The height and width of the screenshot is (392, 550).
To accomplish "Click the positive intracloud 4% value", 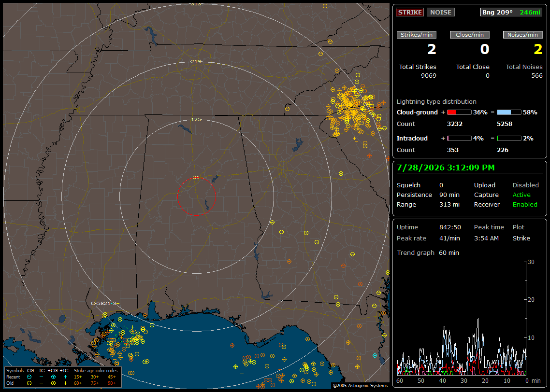I will click(478, 139).
